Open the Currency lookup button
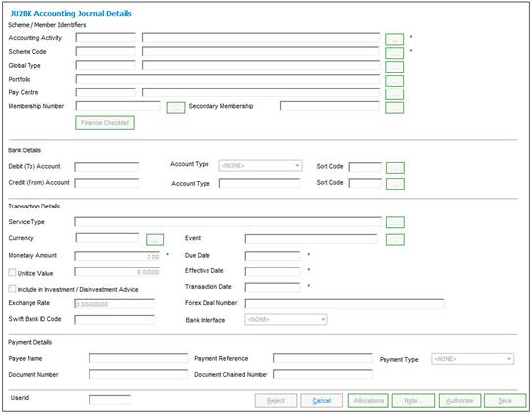Screen dimensions: 532x415 [154, 240]
